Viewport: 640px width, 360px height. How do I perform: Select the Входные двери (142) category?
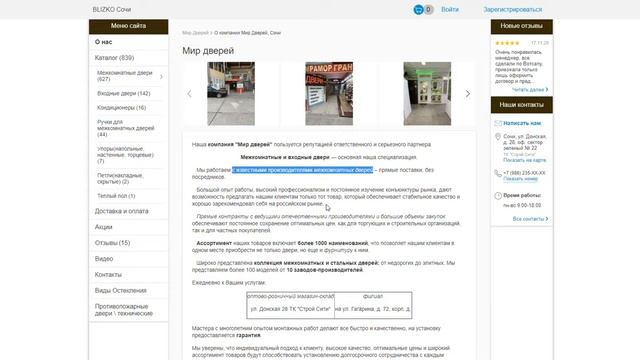coord(124,93)
